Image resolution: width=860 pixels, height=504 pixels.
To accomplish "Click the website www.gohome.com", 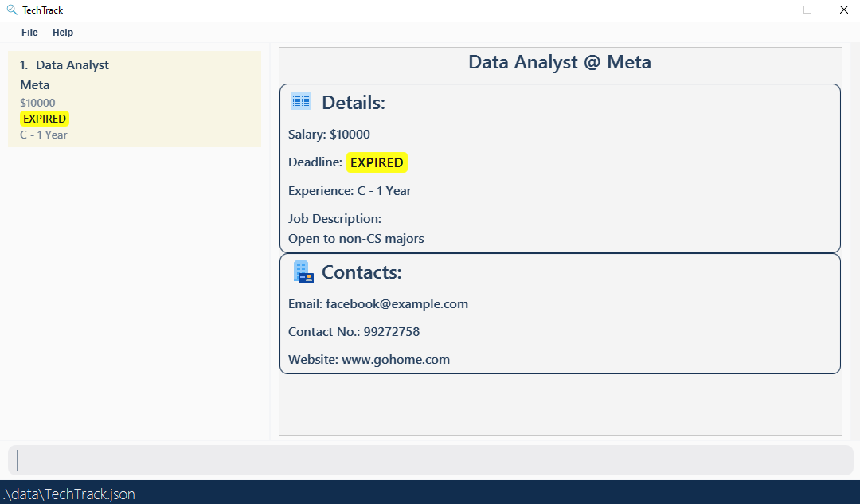I will coord(396,360).
